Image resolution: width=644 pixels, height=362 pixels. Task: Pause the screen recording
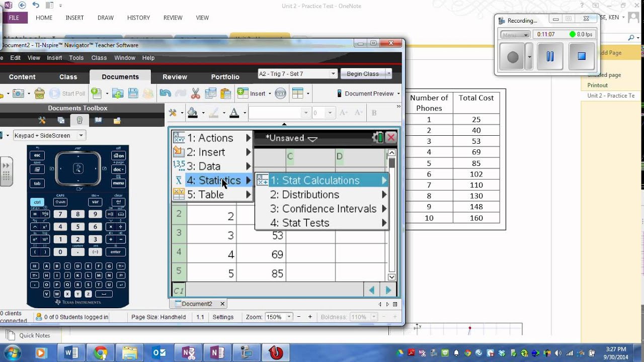pos(550,56)
